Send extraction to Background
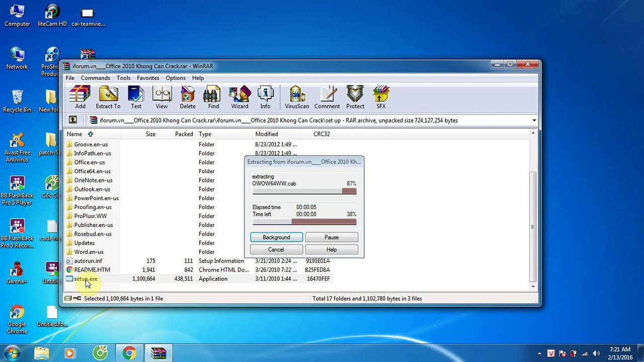 click(276, 237)
